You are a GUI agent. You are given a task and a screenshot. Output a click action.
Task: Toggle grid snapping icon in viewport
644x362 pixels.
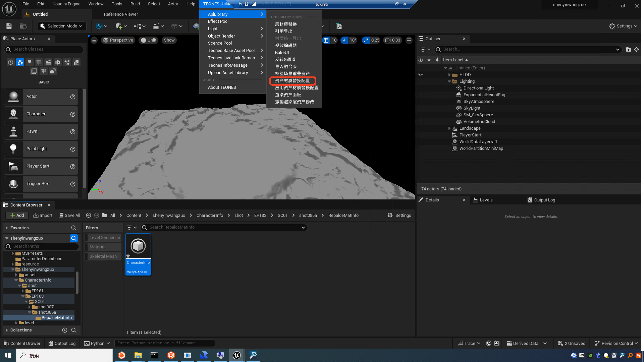pos(326,40)
